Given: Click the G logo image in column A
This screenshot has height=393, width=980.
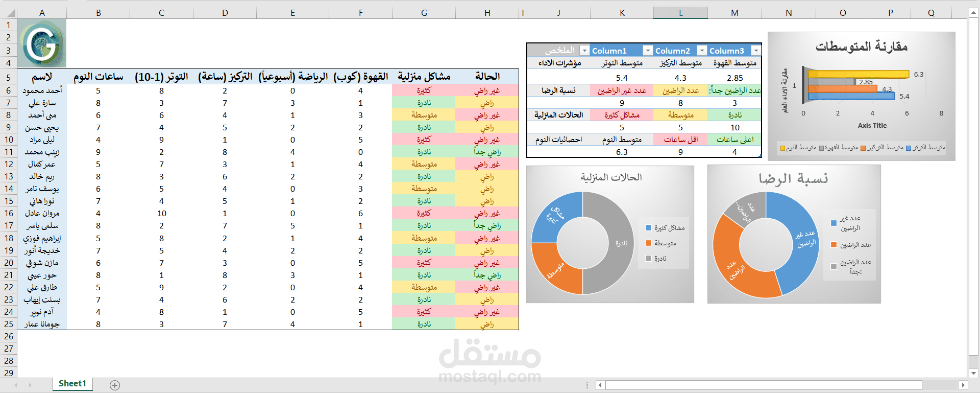Looking at the screenshot, I should [42, 43].
